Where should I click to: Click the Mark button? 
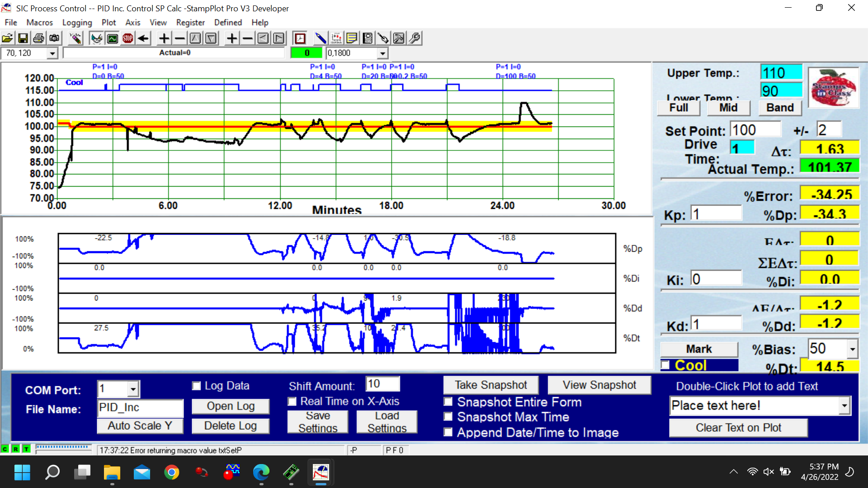point(699,349)
